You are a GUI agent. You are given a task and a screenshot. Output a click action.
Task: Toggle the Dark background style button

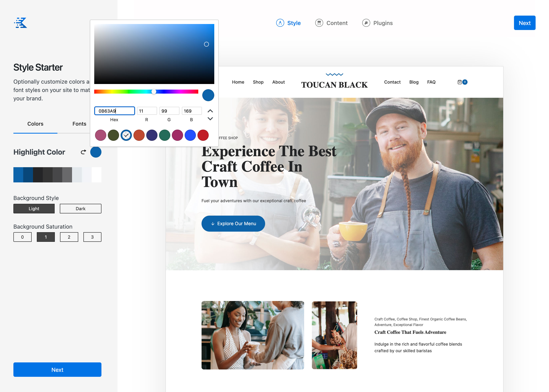tap(81, 208)
